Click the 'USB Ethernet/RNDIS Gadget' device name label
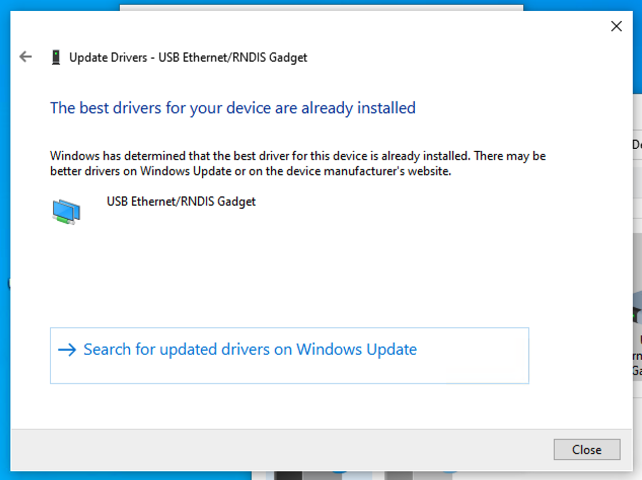Image resolution: width=642 pixels, height=480 pixels. 181,202
